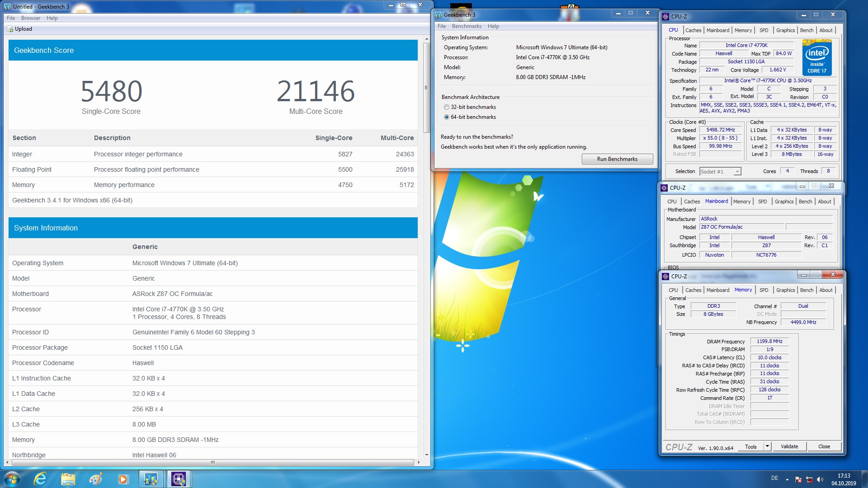The width and height of the screenshot is (868, 488).
Task: Open Graphics tab in top CPU-Z window
Action: tap(785, 30)
